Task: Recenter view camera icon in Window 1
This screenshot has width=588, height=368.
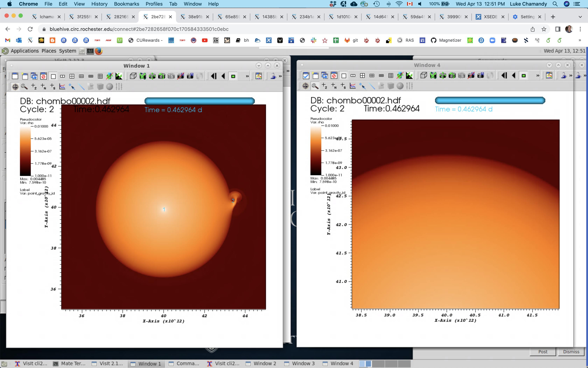Action: point(152,76)
